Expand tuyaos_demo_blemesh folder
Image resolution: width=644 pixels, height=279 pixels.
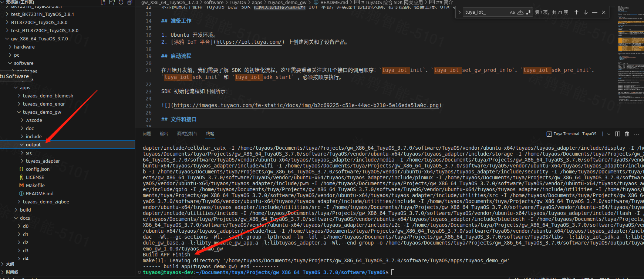67,96
